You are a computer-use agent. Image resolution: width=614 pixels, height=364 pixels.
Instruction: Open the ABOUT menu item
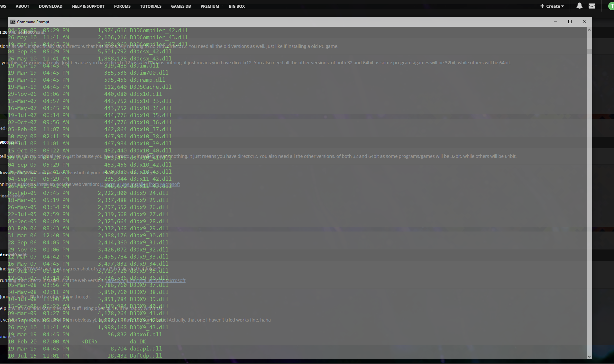pyautogui.click(x=23, y=6)
